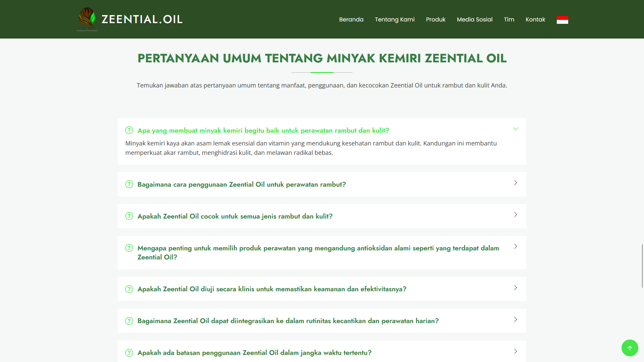Open Media Sosial navigation link

pos(474,19)
